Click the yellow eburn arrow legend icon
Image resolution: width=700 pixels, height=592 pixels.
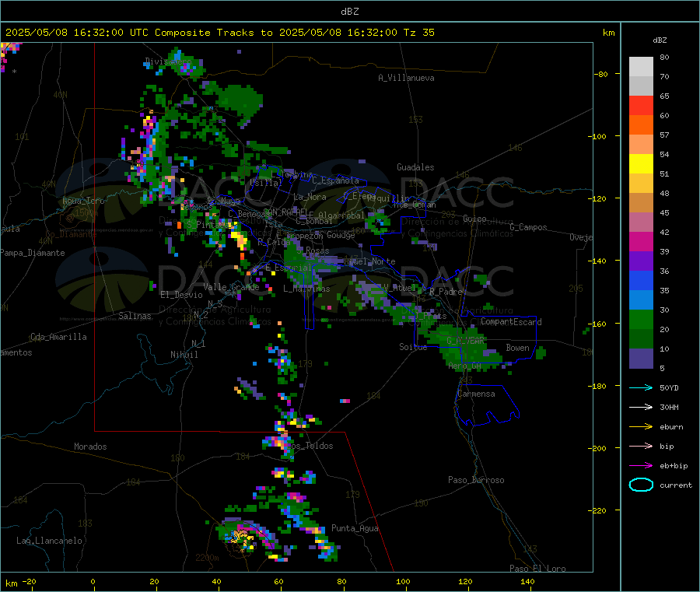pos(641,426)
